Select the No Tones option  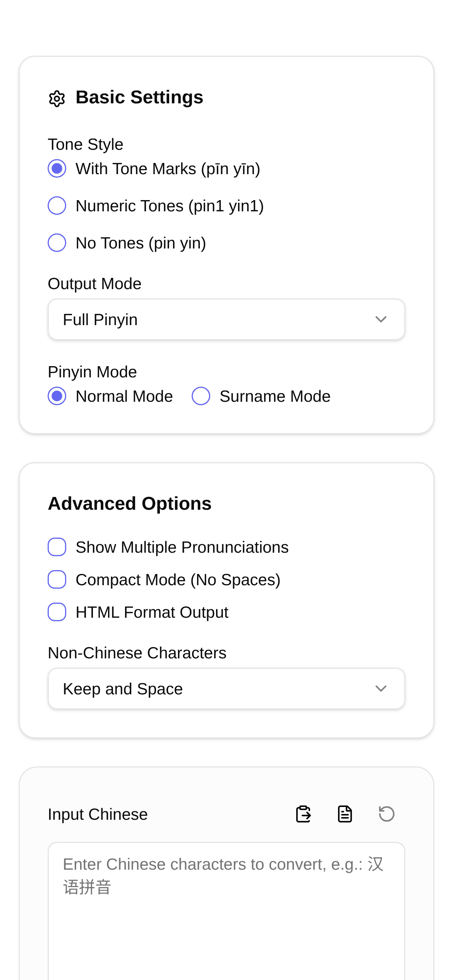click(x=57, y=243)
